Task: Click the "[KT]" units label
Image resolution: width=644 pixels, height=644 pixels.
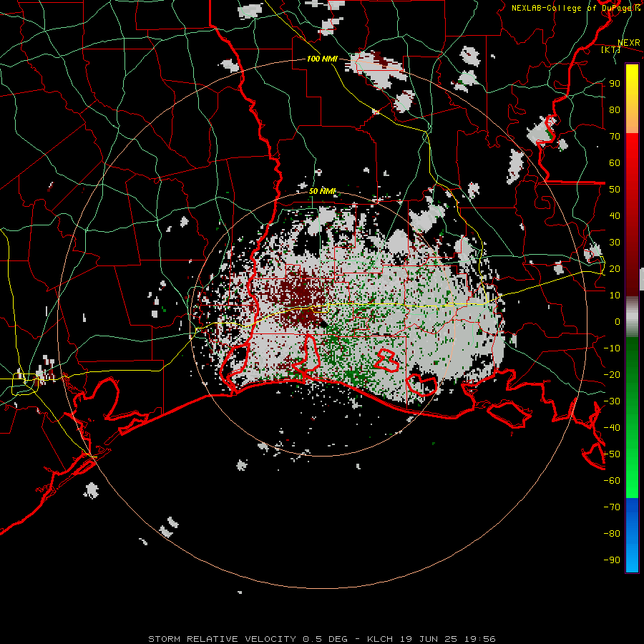Action: tap(611, 49)
